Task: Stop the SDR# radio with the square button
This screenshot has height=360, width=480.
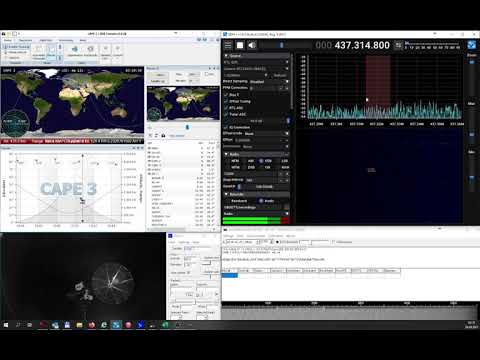Action: click(240, 45)
